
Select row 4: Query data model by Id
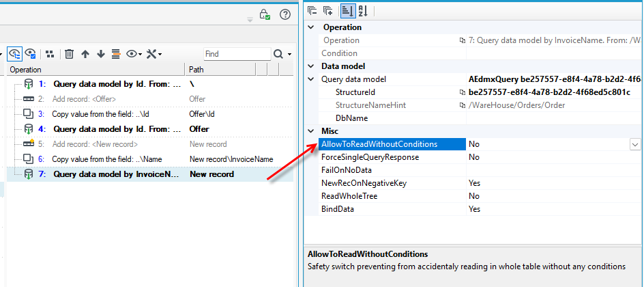150,129
